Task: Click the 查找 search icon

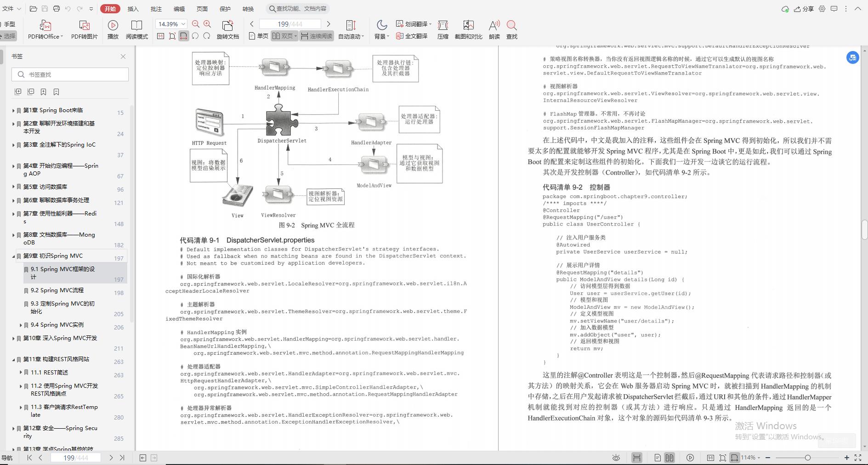Action: [x=512, y=25]
